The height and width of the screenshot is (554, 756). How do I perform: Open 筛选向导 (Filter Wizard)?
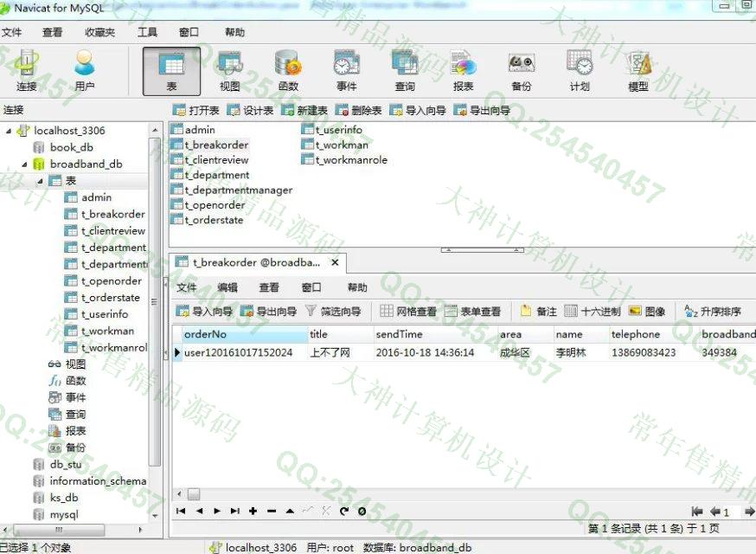pos(333,312)
